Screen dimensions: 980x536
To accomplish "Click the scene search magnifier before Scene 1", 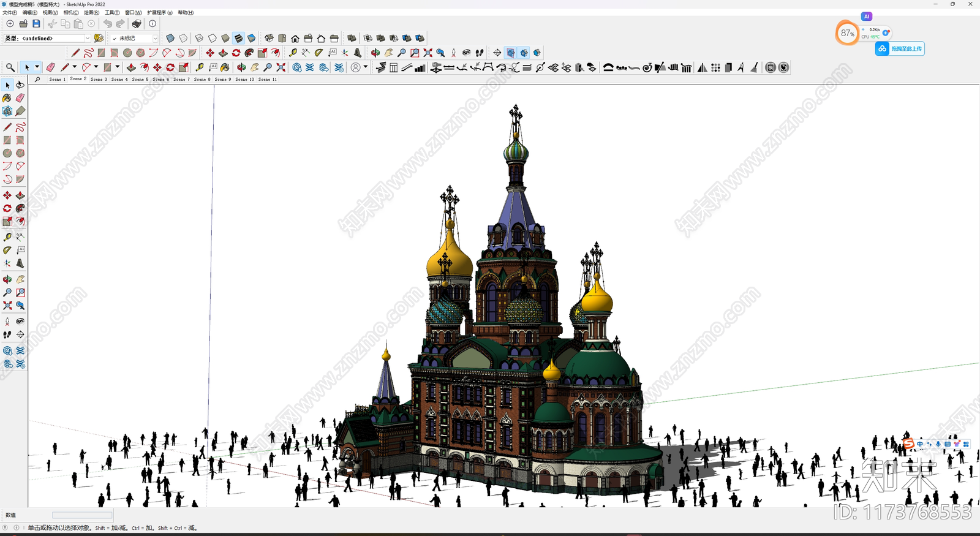I will [37, 79].
